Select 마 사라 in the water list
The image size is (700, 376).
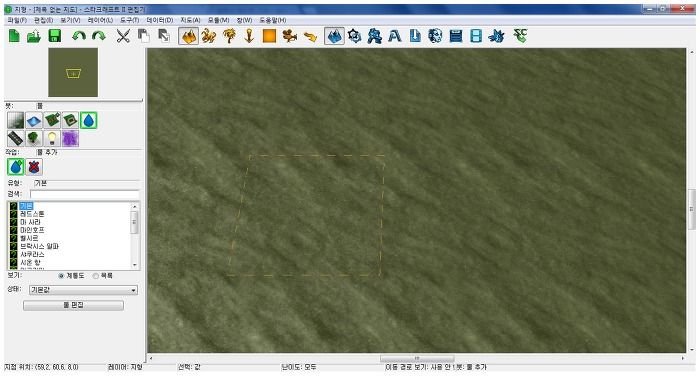(x=30, y=222)
